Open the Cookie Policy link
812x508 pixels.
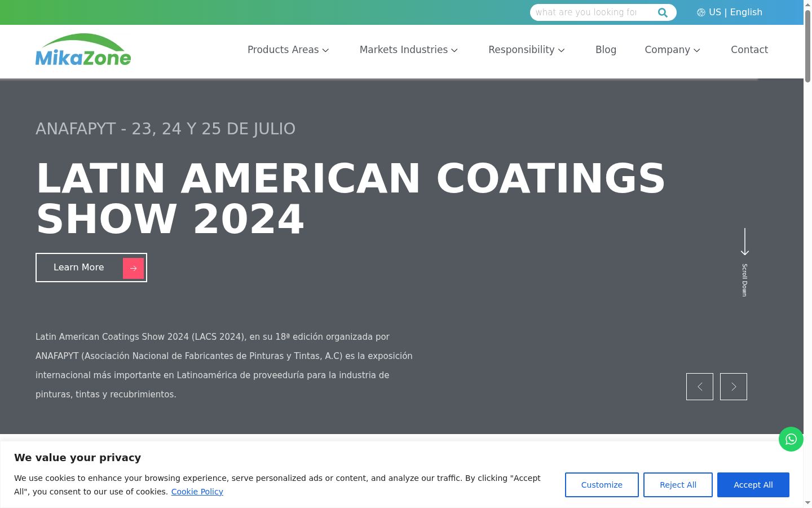coord(197,492)
